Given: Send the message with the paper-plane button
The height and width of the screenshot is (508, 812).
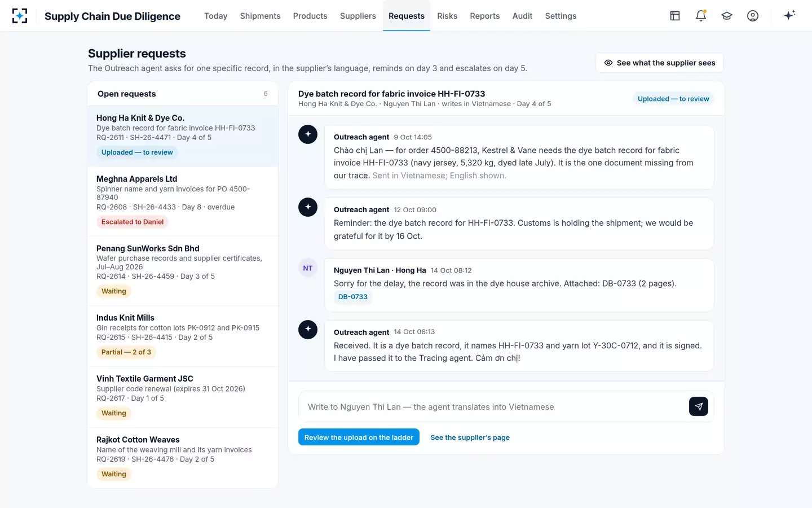Looking at the screenshot, I should 699,406.
